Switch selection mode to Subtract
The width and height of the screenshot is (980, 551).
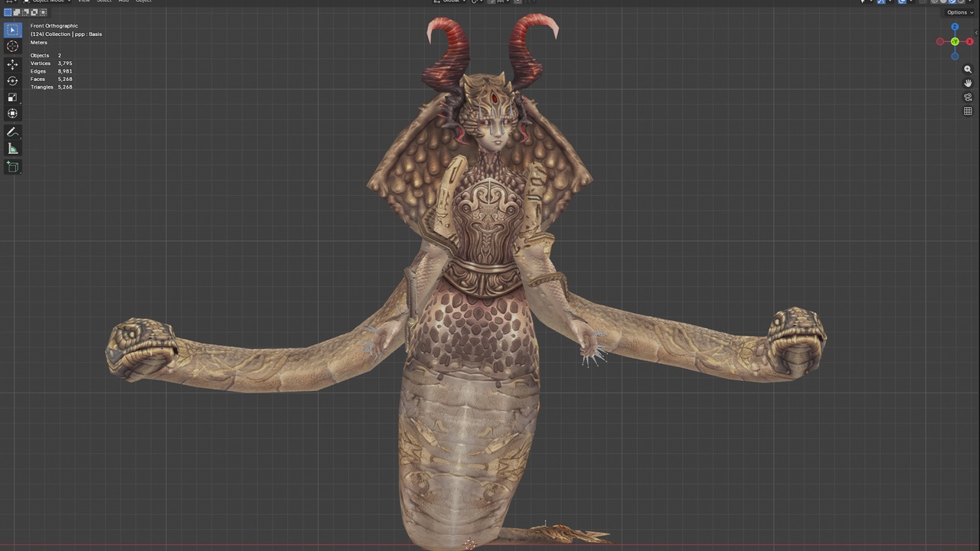pyautogui.click(x=25, y=12)
